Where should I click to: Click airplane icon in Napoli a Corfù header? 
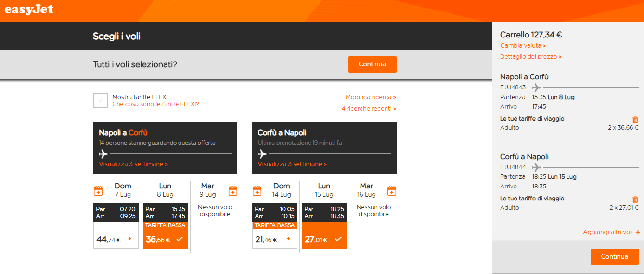(103, 154)
